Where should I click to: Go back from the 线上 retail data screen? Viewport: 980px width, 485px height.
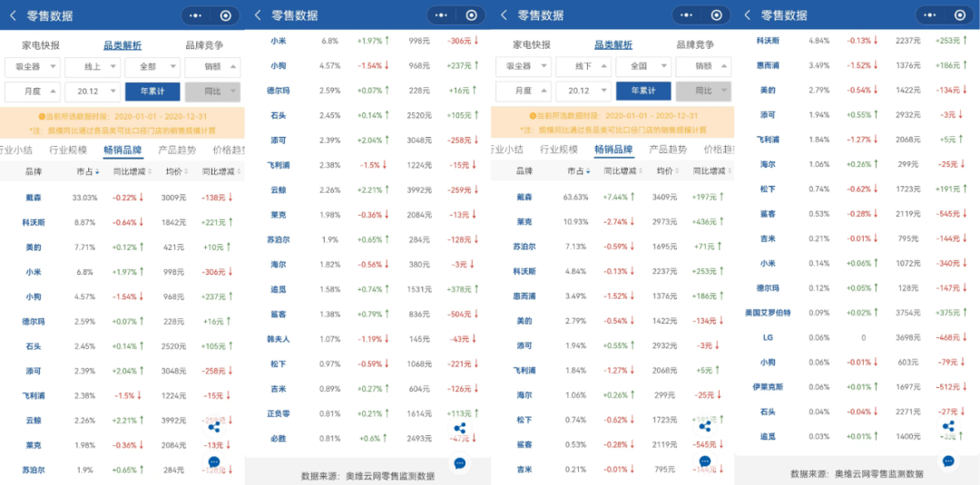click(x=13, y=15)
